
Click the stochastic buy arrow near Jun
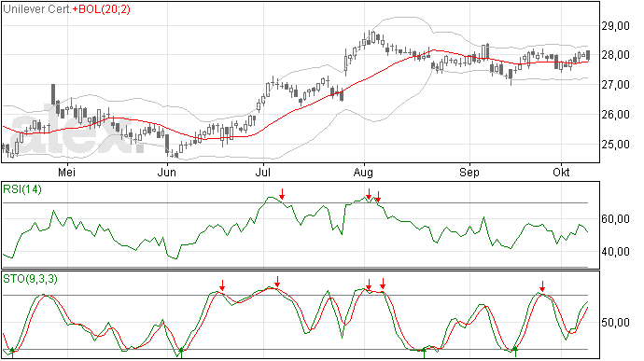(x=181, y=352)
